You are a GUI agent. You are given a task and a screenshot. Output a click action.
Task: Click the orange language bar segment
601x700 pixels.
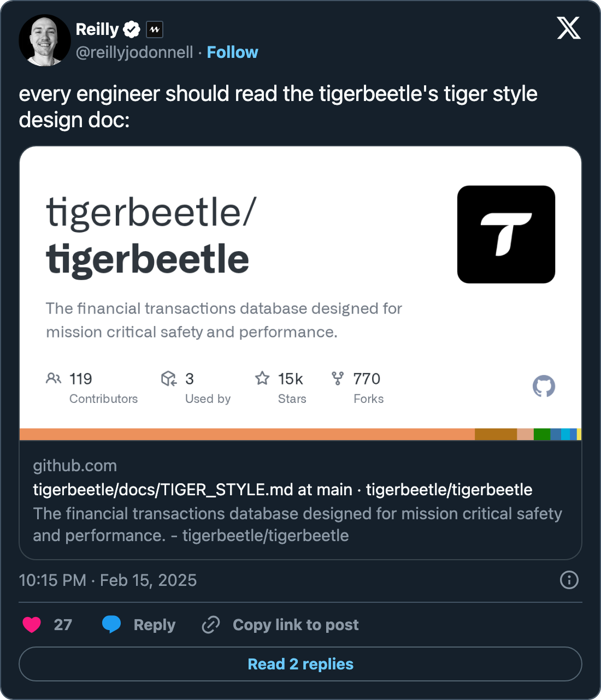[247, 435]
